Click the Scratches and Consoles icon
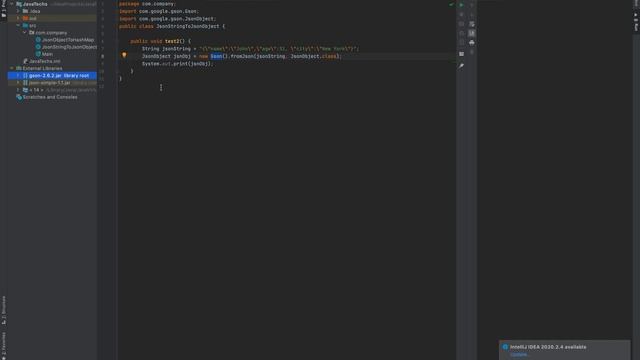The image size is (640, 360). pyautogui.click(x=19, y=97)
